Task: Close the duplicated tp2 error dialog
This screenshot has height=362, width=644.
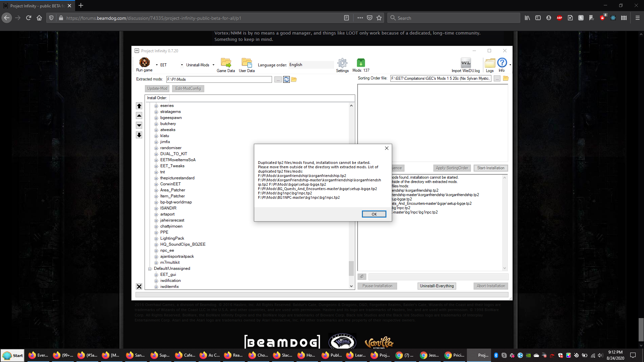Action: tap(387, 148)
